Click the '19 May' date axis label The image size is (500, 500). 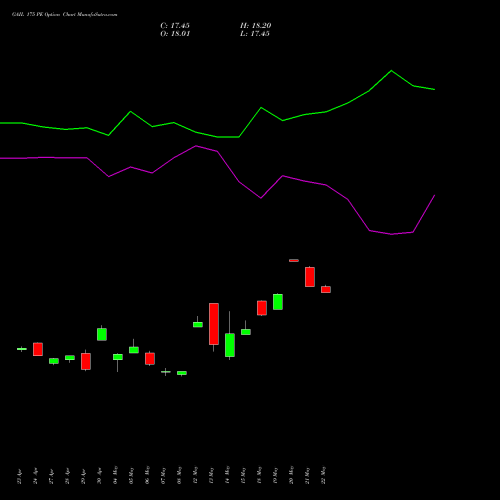click(275, 475)
